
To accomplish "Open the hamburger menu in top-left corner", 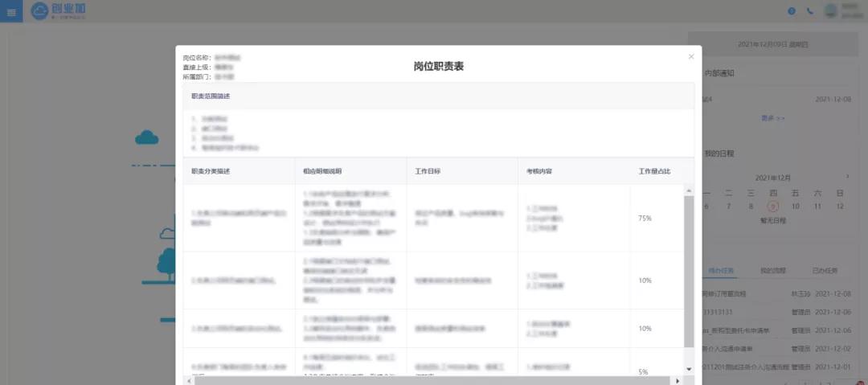I will [x=11, y=11].
